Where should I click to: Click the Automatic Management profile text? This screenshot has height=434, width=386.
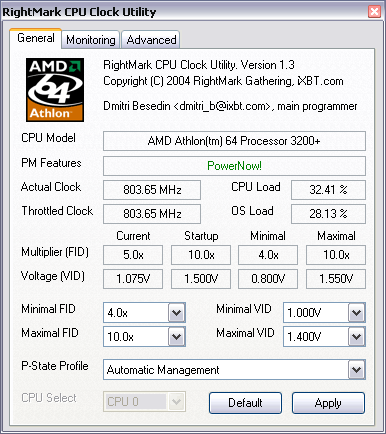[x=163, y=370]
